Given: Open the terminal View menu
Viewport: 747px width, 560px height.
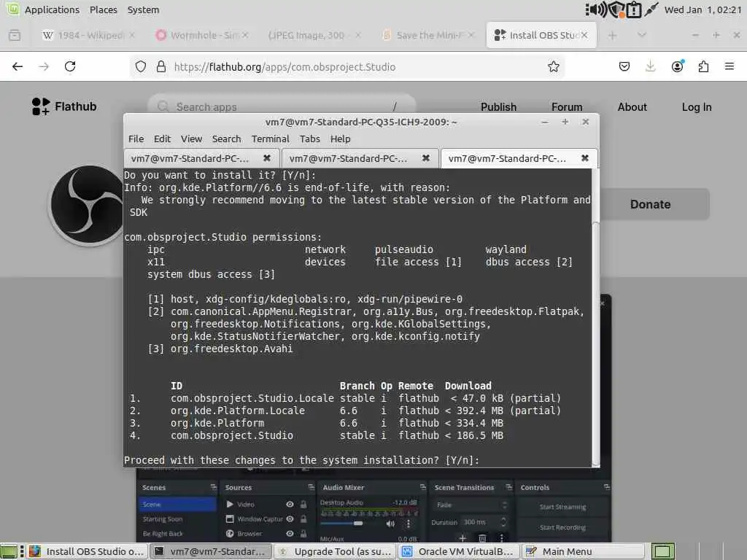Looking at the screenshot, I should pyautogui.click(x=191, y=139).
